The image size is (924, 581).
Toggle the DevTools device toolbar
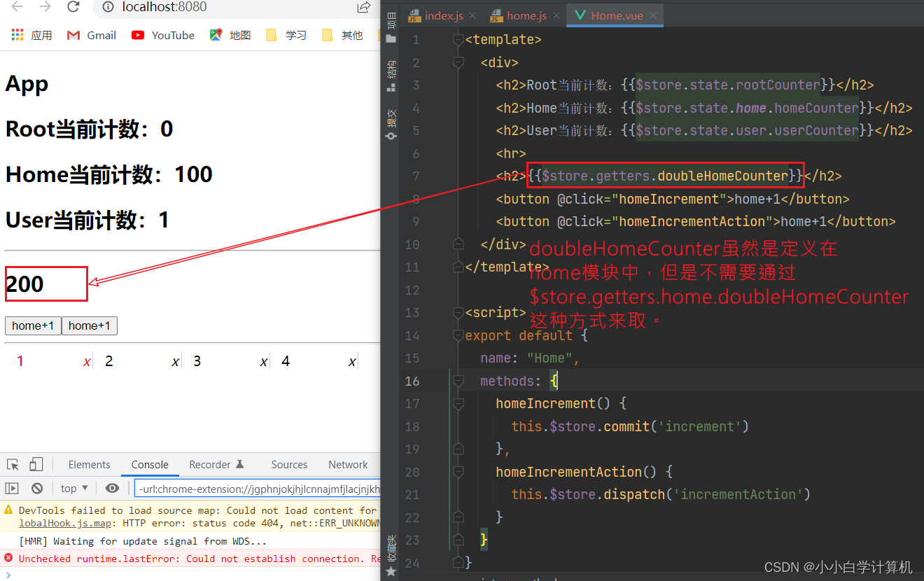[x=36, y=464]
